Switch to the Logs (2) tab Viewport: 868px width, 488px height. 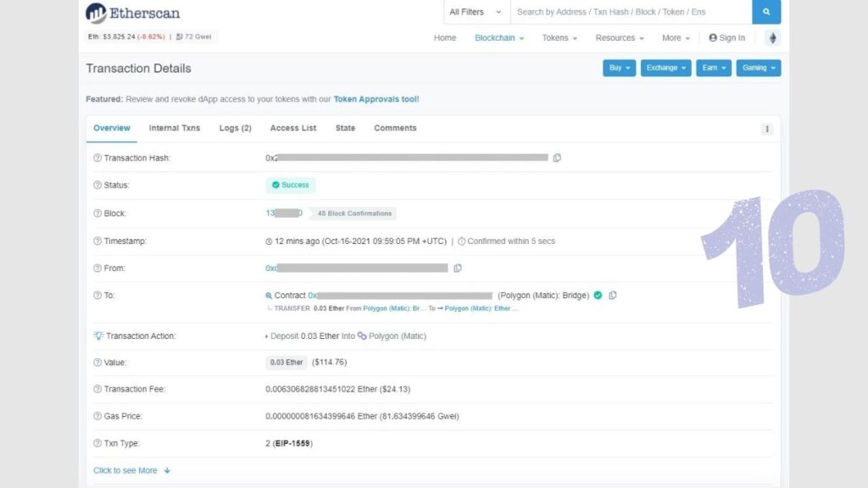click(x=236, y=129)
